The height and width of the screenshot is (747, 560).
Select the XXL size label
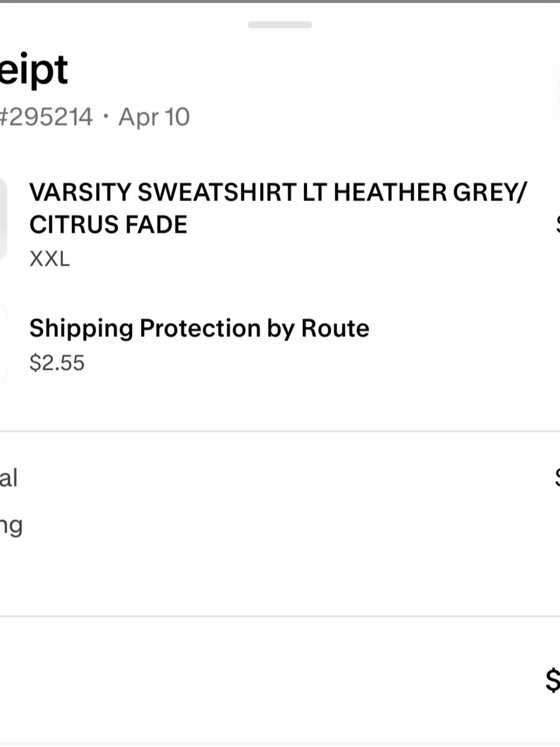tap(50, 259)
